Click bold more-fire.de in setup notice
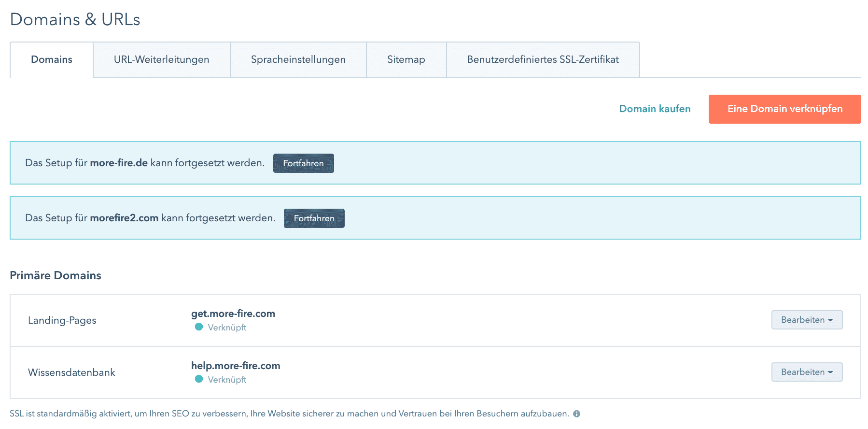Viewport: 868px width, 429px height. point(119,163)
